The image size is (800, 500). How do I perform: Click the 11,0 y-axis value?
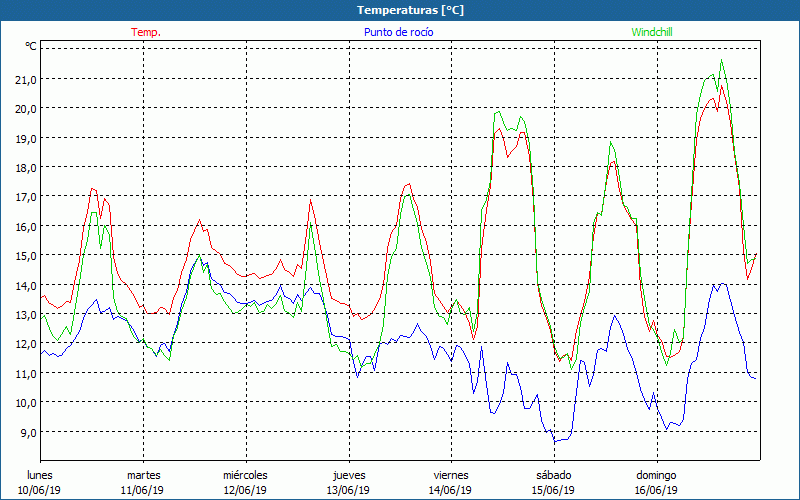click(x=26, y=373)
